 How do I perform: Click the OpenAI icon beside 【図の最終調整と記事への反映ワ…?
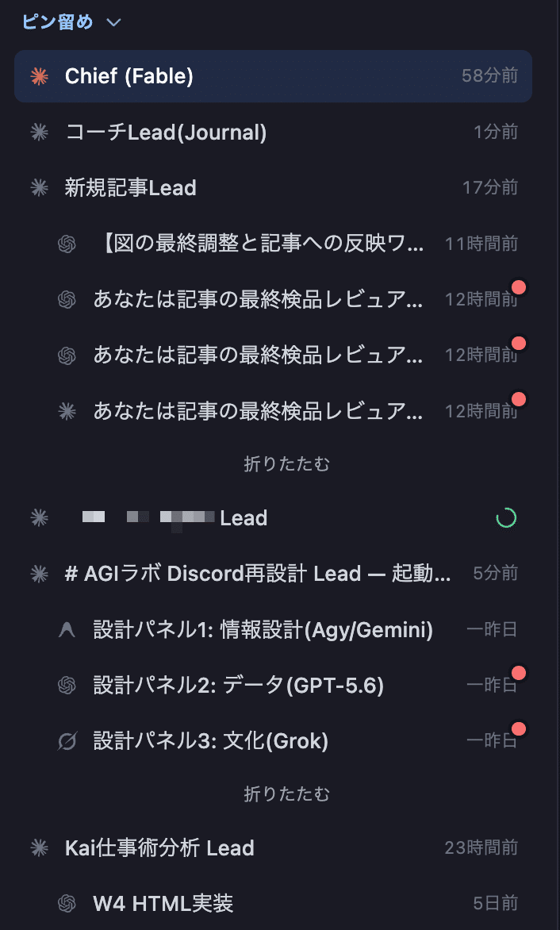pyautogui.click(x=67, y=244)
